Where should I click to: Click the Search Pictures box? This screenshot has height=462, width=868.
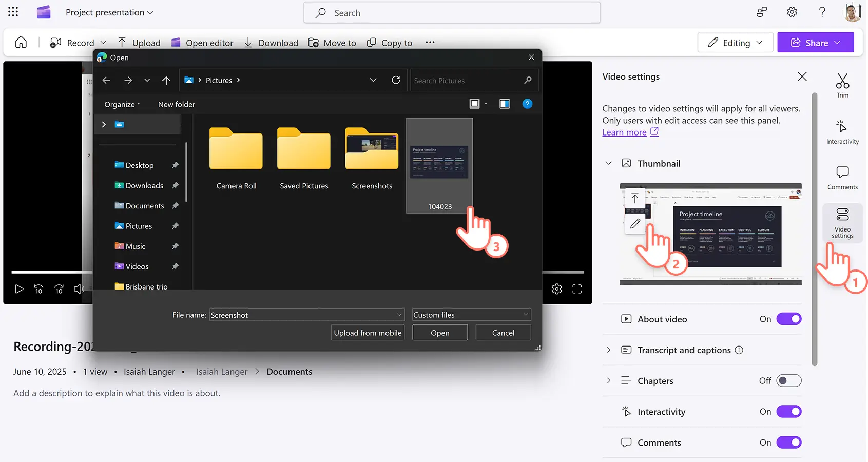pos(474,80)
